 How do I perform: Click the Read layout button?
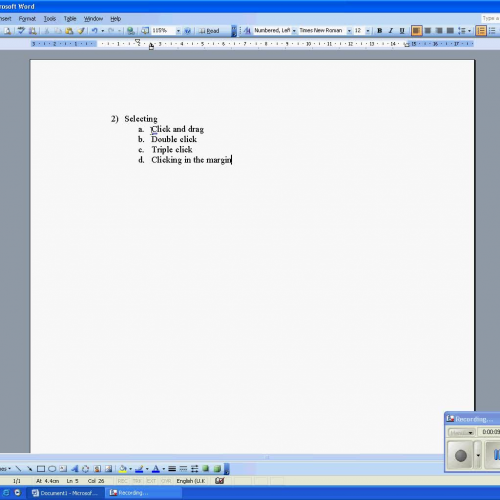209,31
